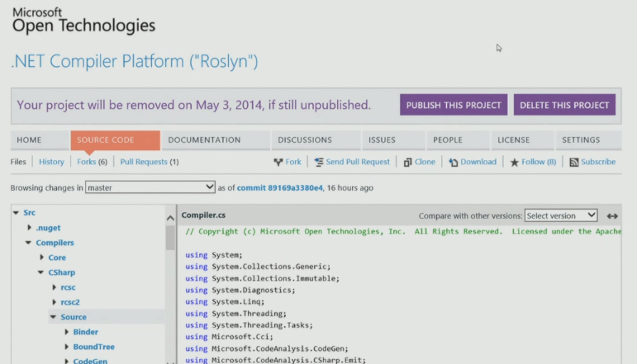Open the LICENSE tab

tap(522, 140)
